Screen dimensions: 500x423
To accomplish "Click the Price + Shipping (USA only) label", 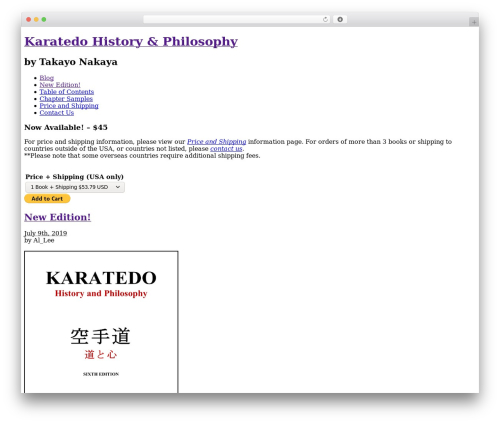I will click(74, 177).
